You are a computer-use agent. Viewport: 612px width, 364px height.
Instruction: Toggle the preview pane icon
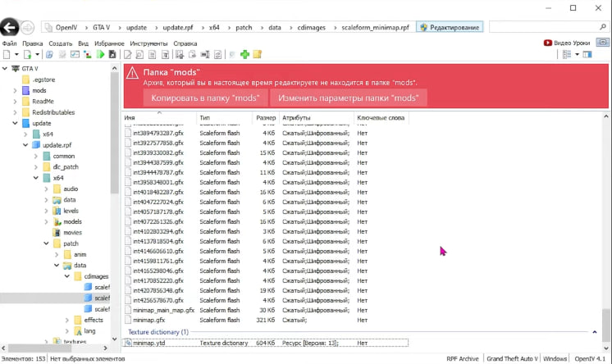coord(587,54)
